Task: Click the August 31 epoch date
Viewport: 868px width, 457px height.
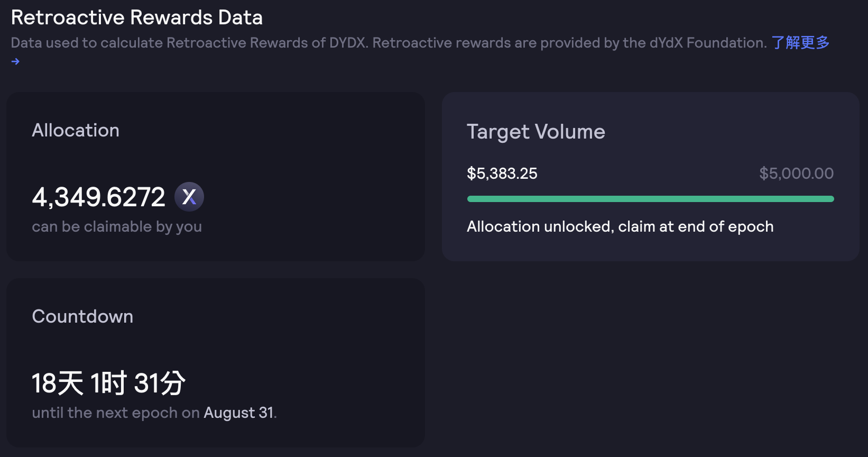Action: tap(238, 413)
